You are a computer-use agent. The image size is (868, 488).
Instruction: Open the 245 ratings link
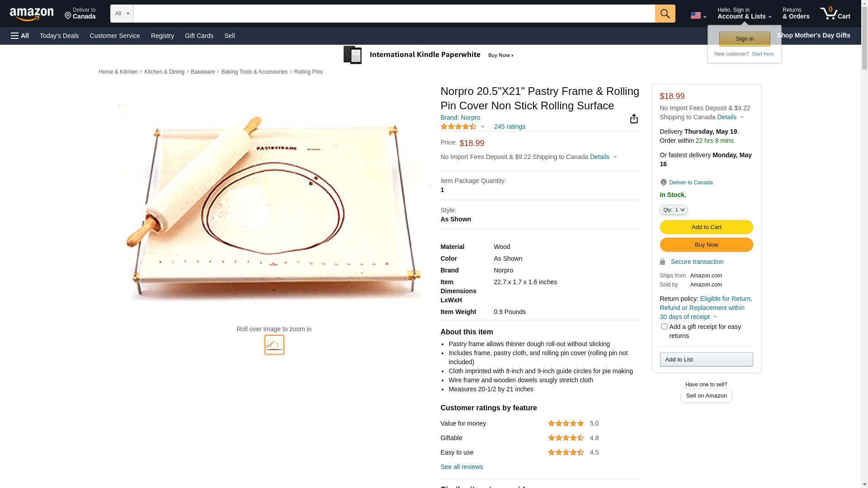[509, 127]
